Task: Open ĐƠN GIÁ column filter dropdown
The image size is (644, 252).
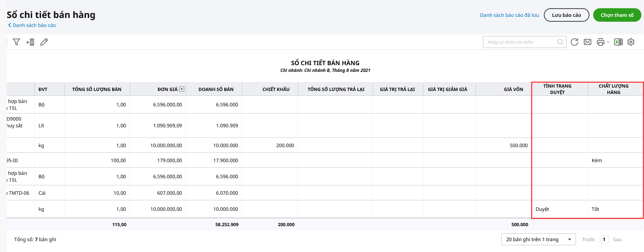Action: pyautogui.click(x=182, y=89)
